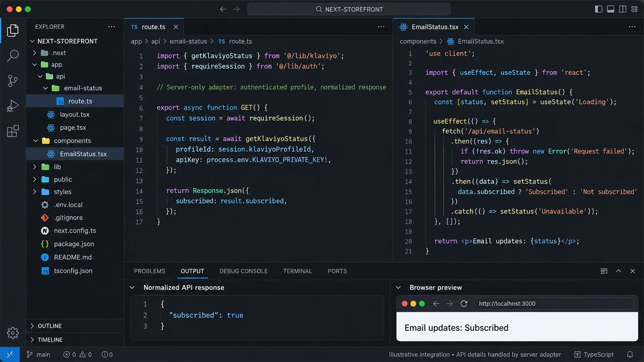Go forward with the navigation arrow
644x362 pixels.
[x=236, y=9]
